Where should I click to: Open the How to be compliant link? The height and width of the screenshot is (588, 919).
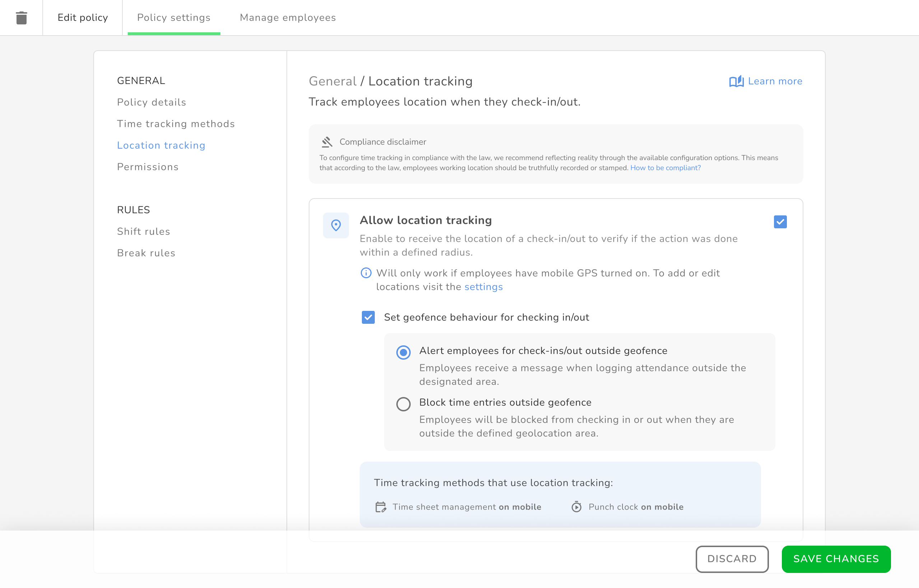coord(665,168)
